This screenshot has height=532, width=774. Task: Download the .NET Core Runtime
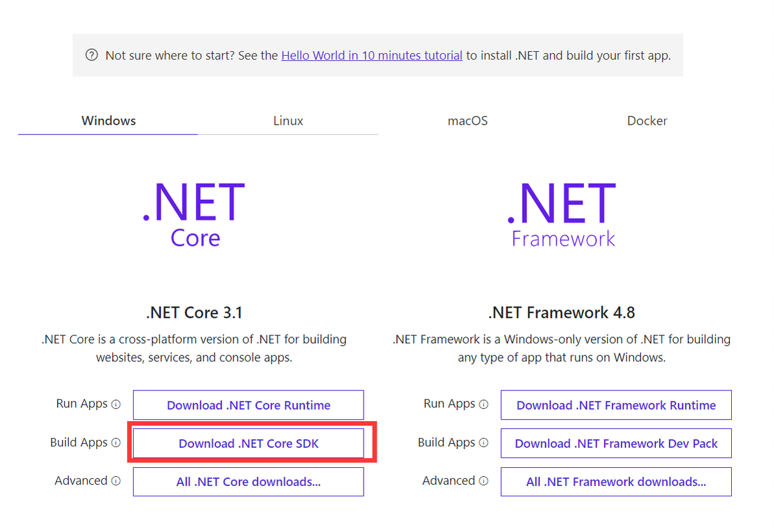tap(249, 405)
